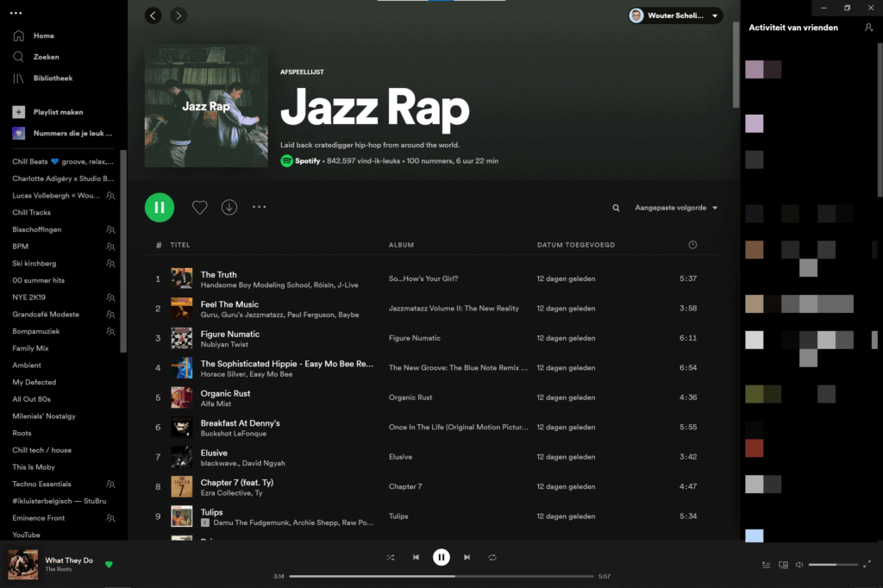The image size is (883, 588).
Task: Click Tulips track album art
Action: (x=181, y=516)
